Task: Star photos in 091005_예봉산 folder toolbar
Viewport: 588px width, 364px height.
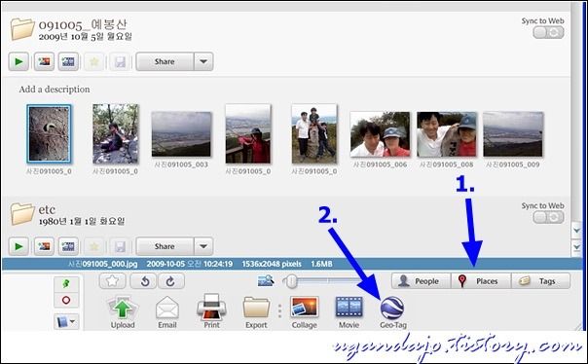Action: pyautogui.click(x=93, y=61)
